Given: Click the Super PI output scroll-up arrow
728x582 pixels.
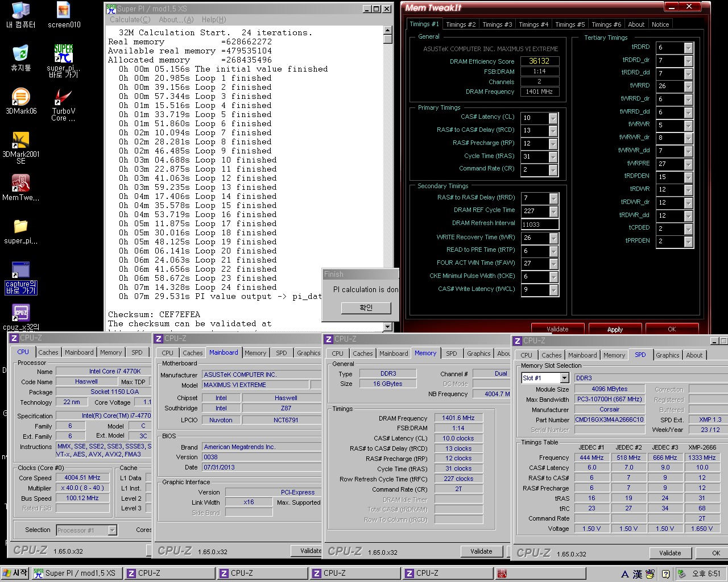Looking at the screenshot, I should point(388,30).
